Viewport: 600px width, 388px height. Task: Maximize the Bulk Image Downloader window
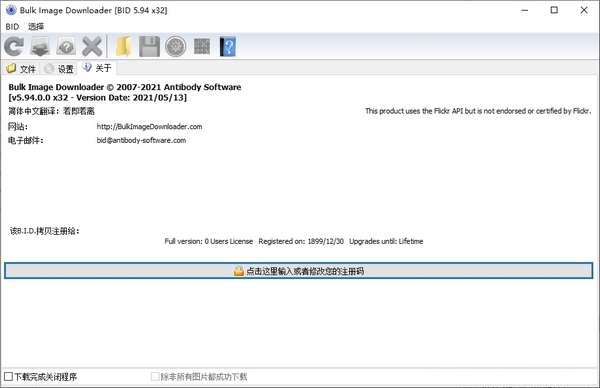(554, 10)
